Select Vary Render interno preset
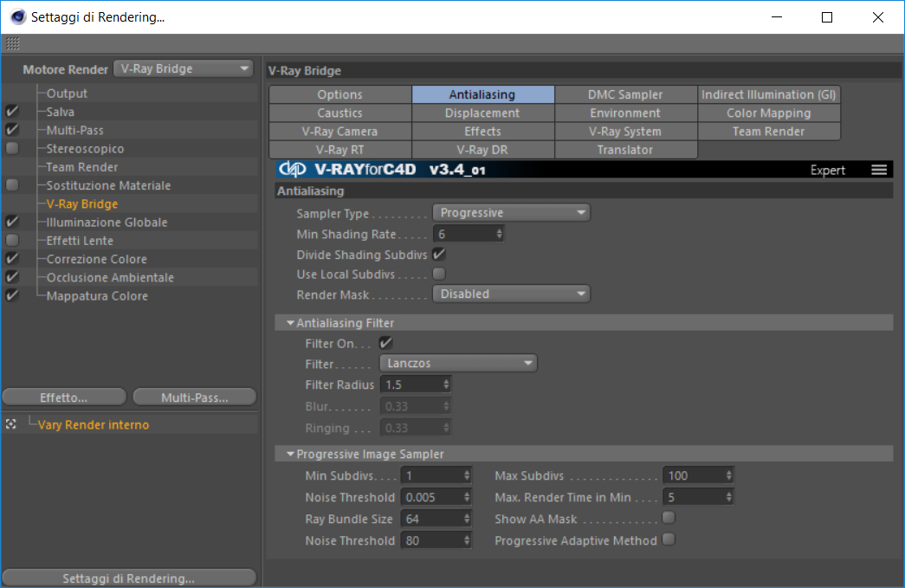Screen dimensions: 905x588 [x=94, y=424]
